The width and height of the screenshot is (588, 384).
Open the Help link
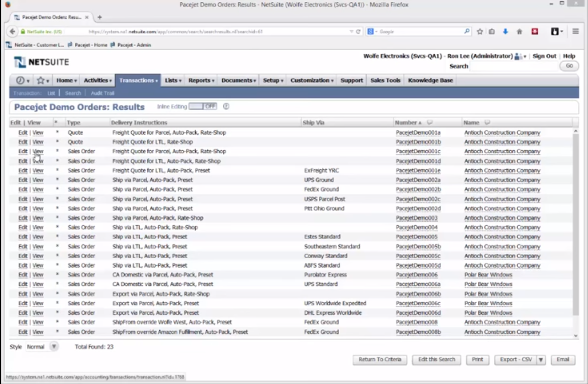click(x=569, y=56)
